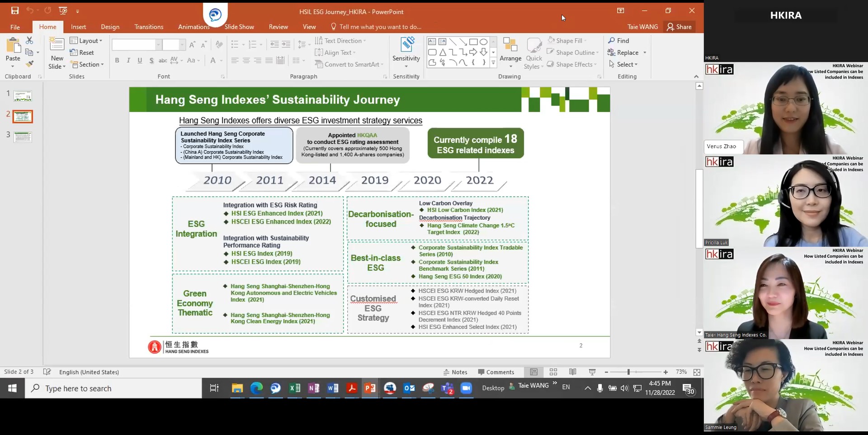Image resolution: width=868 pixels, height=435 pixels.
Task: Save the presentation via floppy icon
Action: pyautogui.click(x=15, y=10)
